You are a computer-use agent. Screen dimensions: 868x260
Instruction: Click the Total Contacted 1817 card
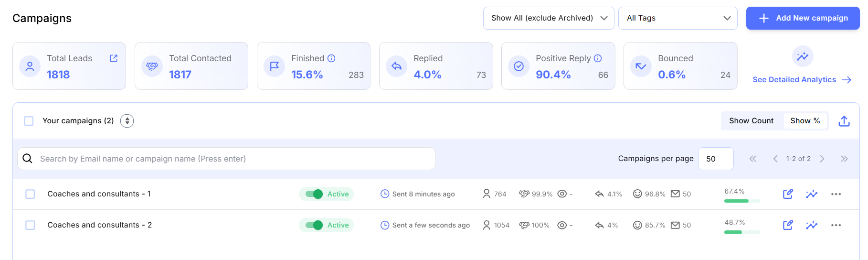click(x=191, y=66)
